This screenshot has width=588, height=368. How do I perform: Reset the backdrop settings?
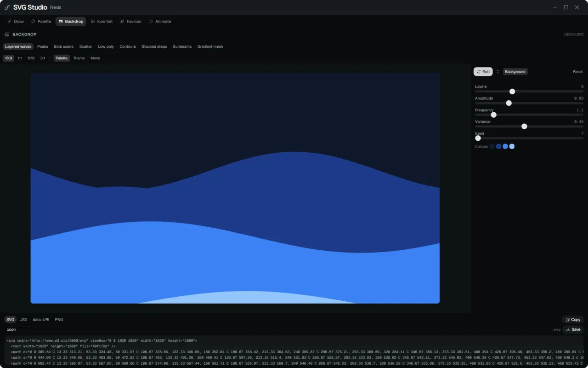(x=578, y=72)
